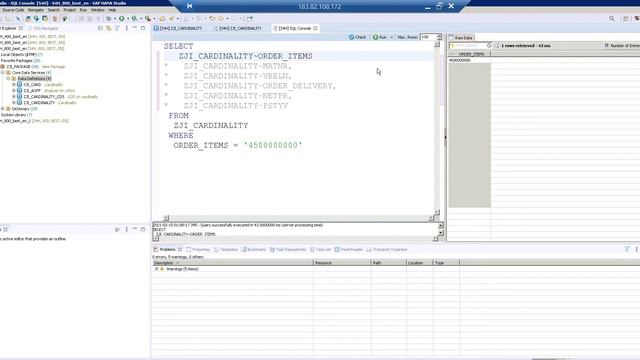Screen dimensions: 640x360
Task: Close the SQL Console tab
Action: point(316,28)
